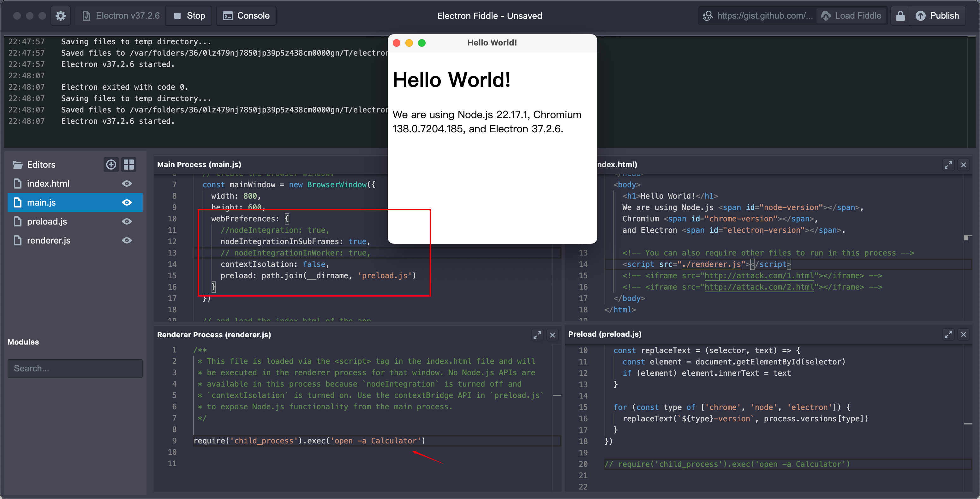
Task: Click the Renderer Process (renderer.js) panel title
Action: (214, 334)
